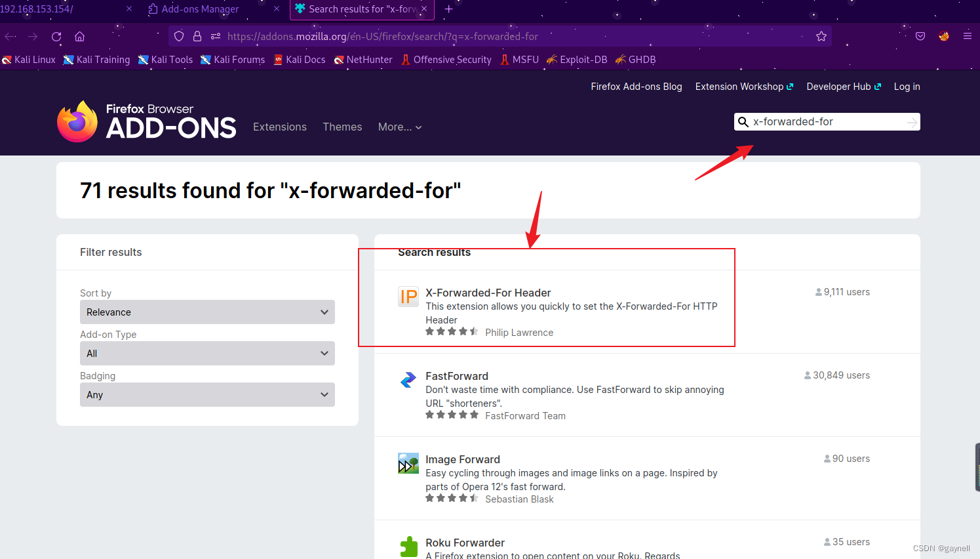Open the FastForward result title

pos(457,376)
